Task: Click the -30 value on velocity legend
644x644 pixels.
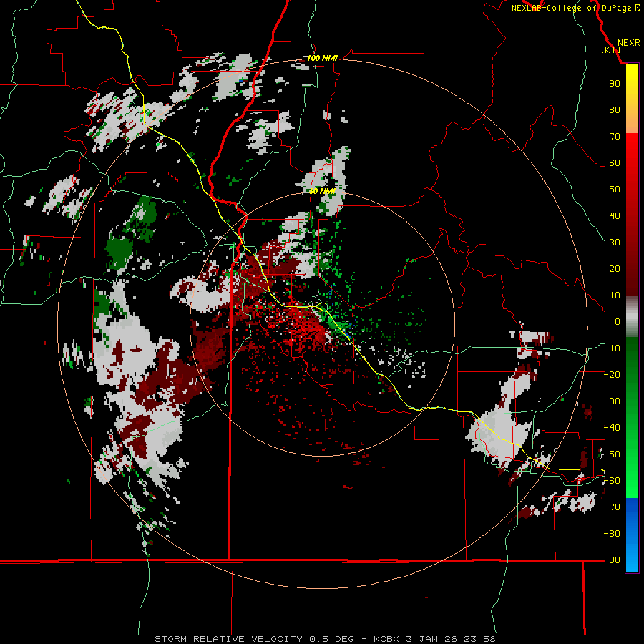Action: 612,401
